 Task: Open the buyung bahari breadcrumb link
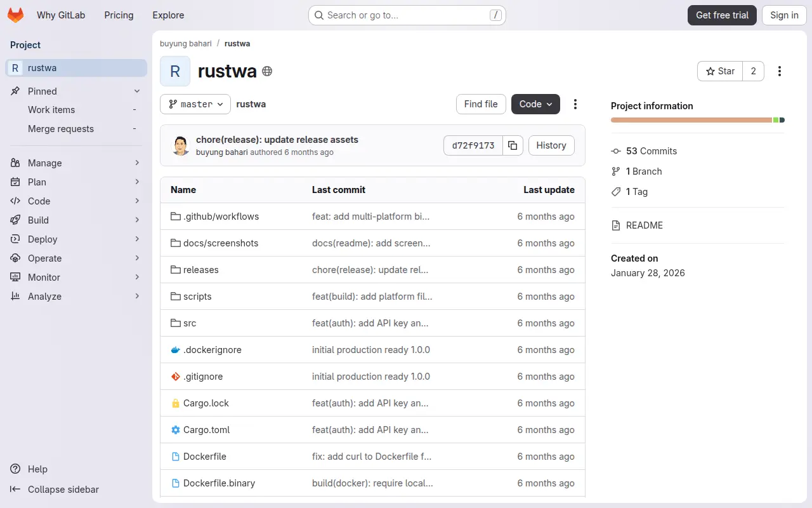pyautogui.click(x=186, y=44)
